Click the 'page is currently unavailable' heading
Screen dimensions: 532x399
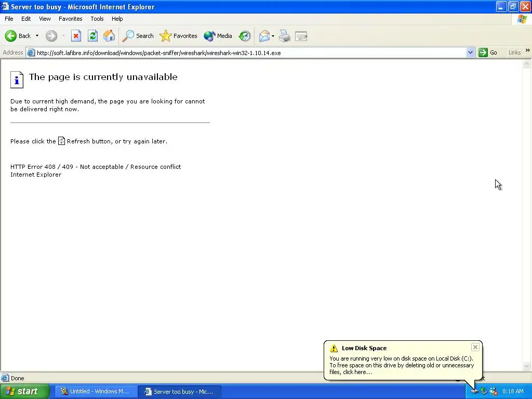(103, 77)
